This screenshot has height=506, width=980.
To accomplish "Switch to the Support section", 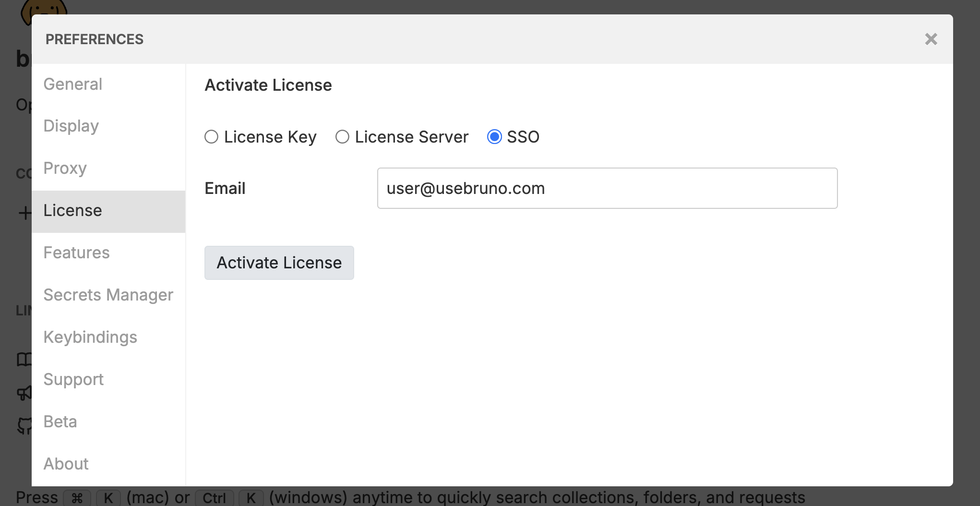I will [x=73, y=379].
